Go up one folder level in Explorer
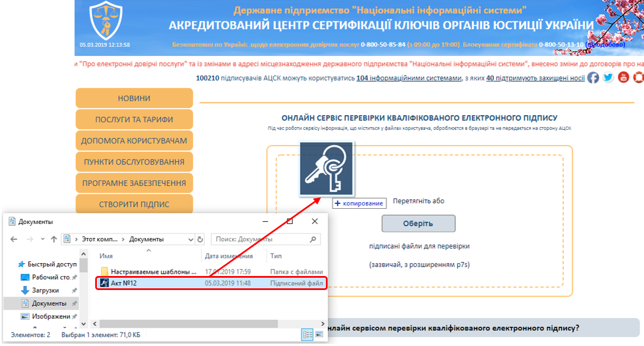Screen dimensions: 644x346 pyautogui.click(x=54, y=239)
